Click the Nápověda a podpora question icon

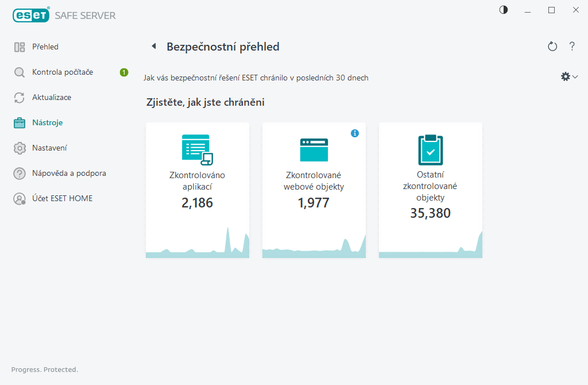[x=20, y=174]
